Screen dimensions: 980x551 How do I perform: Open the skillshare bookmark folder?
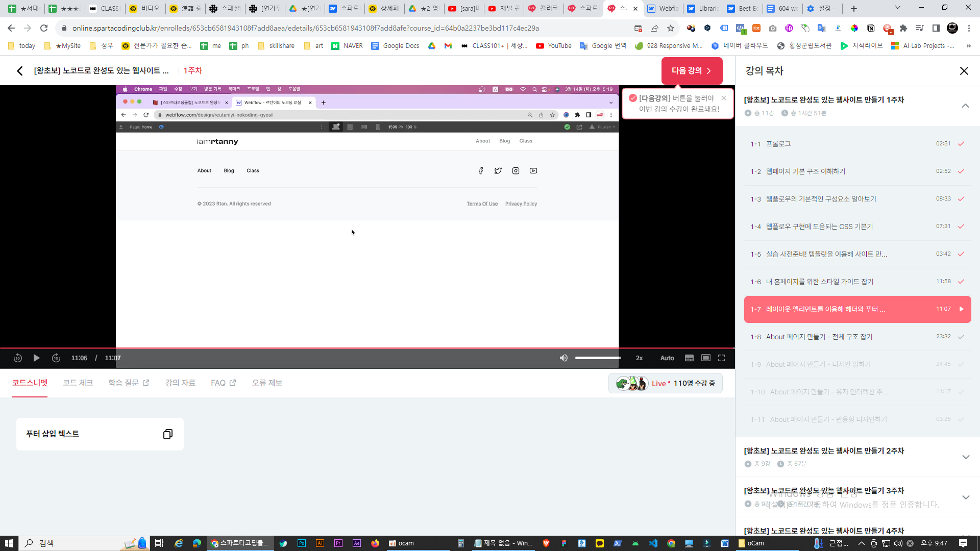[276, 46]
